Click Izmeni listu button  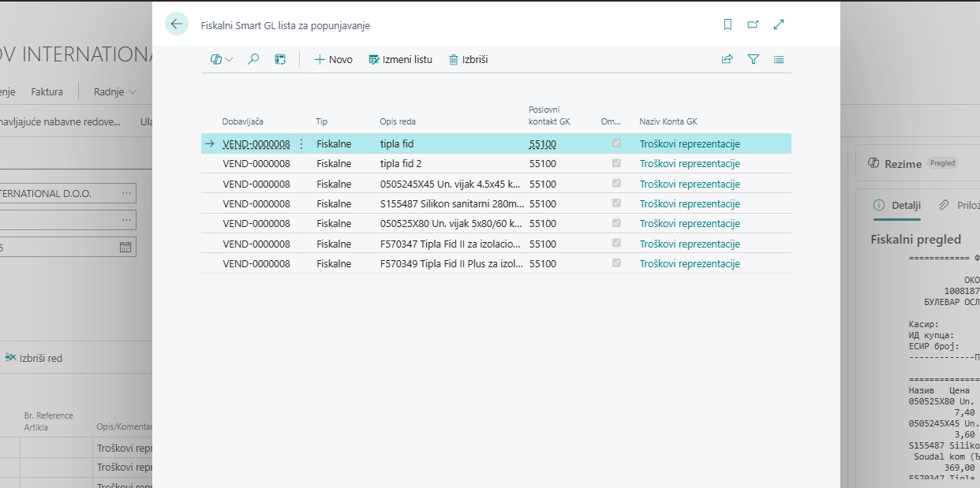(x=400, y=59)
